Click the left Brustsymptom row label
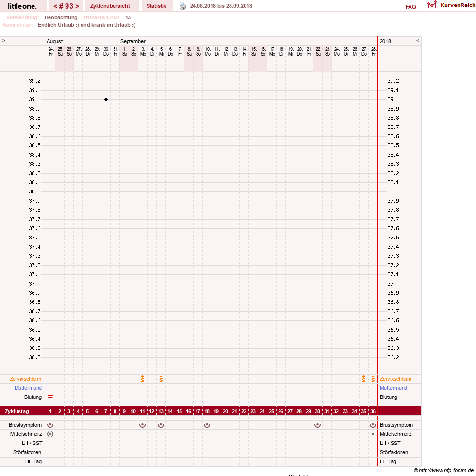 point(25,425)
